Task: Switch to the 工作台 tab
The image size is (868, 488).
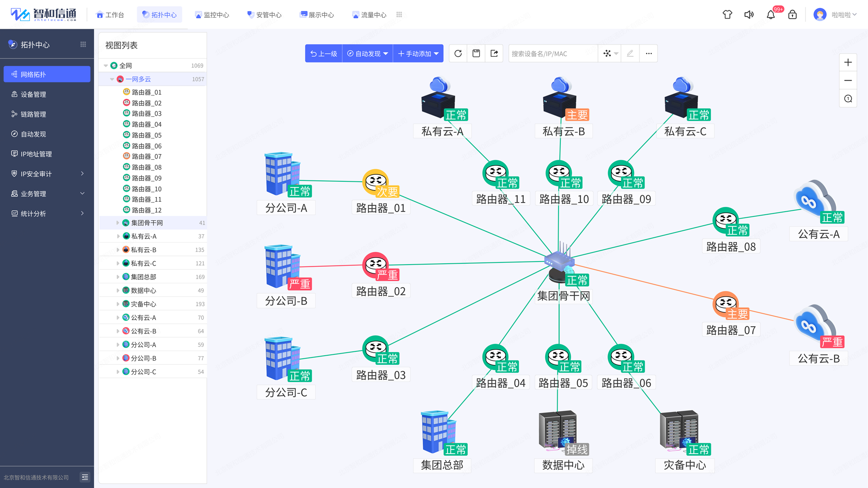Action: click(x=110, y=15)
